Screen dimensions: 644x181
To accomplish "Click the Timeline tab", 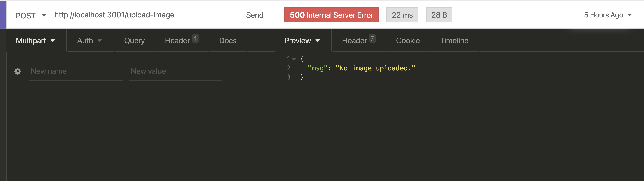I will pyautogui.click(x=455, y=40).
